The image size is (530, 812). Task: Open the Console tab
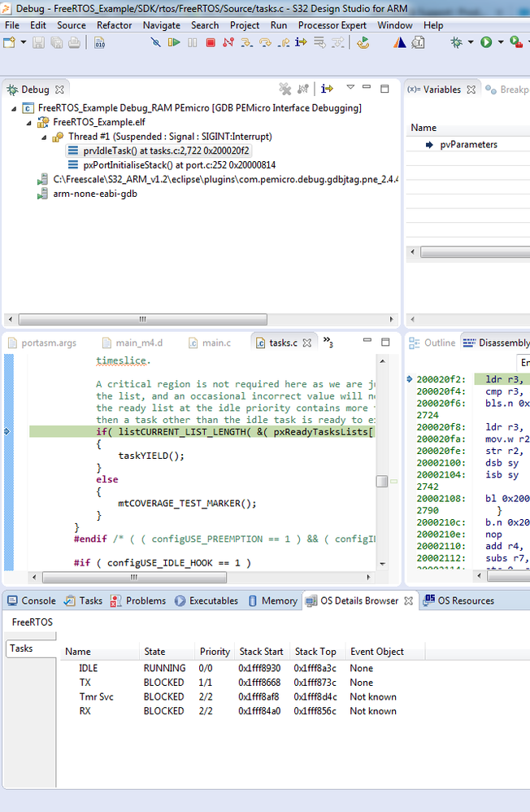pos(32,600)
